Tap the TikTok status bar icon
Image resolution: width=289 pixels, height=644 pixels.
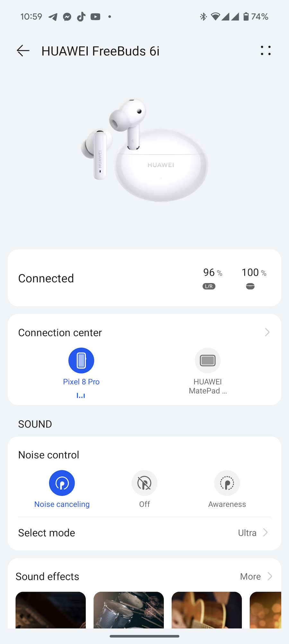click(x=81, y=17)
